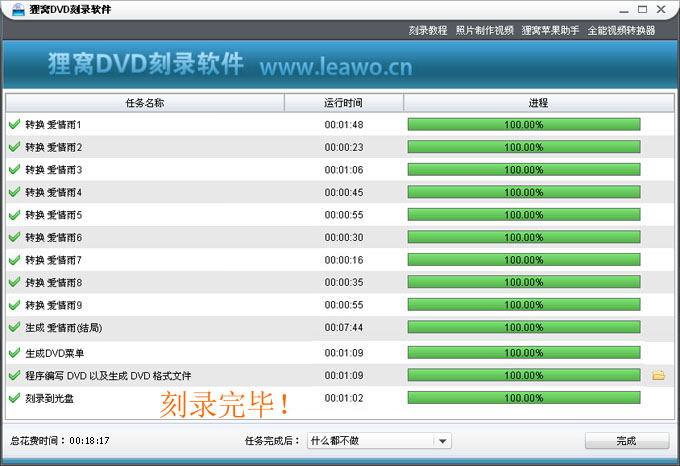
Task: Click the run time 00:00:45
Action: point(344,192)
